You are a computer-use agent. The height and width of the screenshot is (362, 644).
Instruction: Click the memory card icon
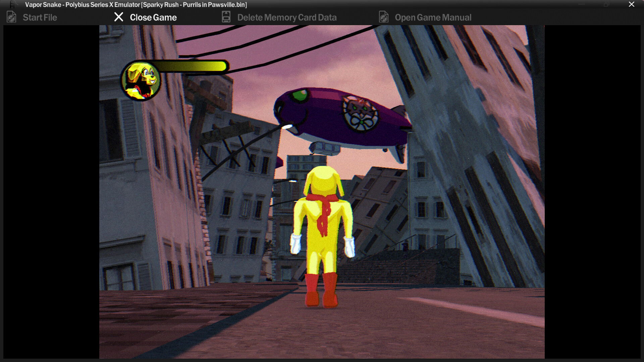pos(226,17)
